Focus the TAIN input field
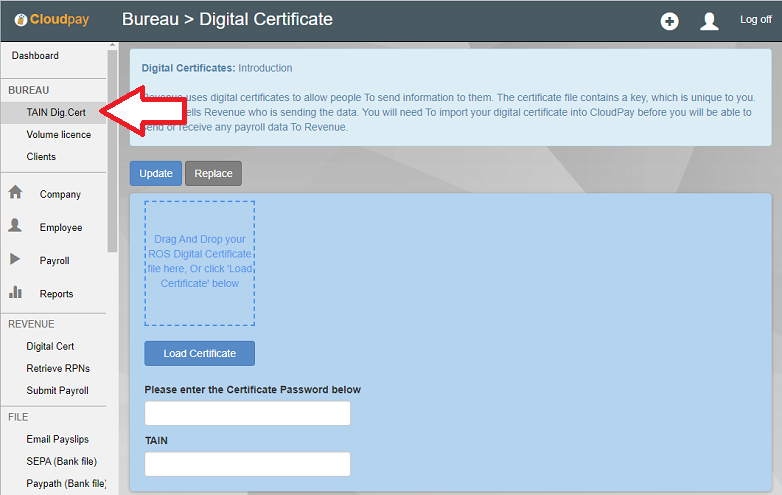This screenshot has width=782, height=495. tap(247, 464)
